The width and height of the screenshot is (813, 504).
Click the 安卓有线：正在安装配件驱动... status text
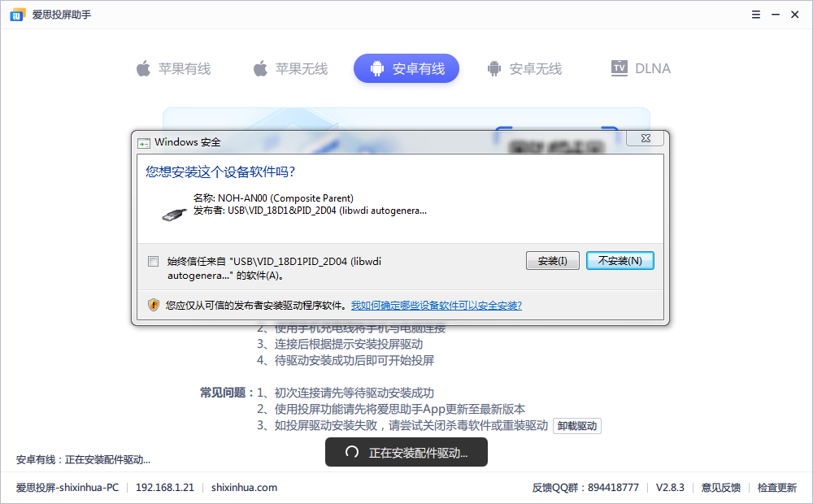click(83, 459)
